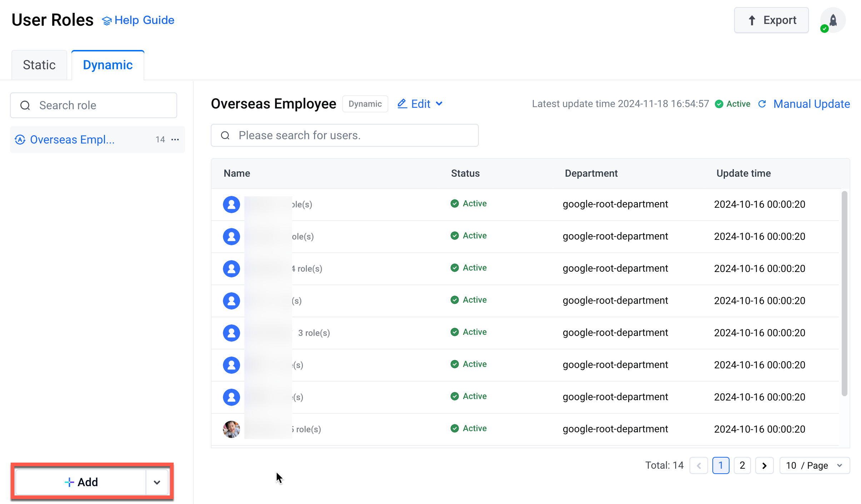861x504 pixels.
Task: Click the magnifier icon in Search role box
Action: 25,105
